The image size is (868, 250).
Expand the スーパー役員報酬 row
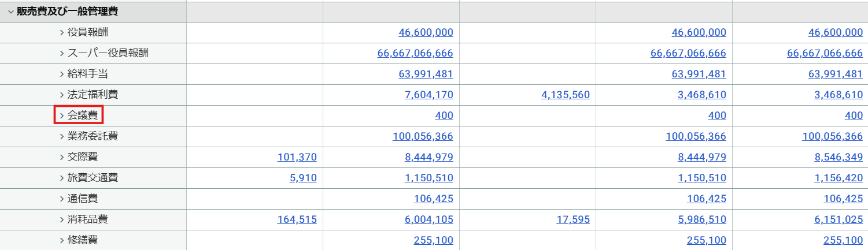click(62, 53)
